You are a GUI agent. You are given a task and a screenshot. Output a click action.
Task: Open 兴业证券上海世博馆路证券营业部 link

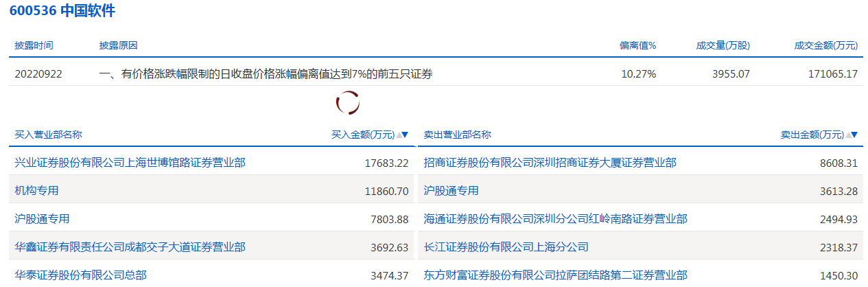[130, 163]
